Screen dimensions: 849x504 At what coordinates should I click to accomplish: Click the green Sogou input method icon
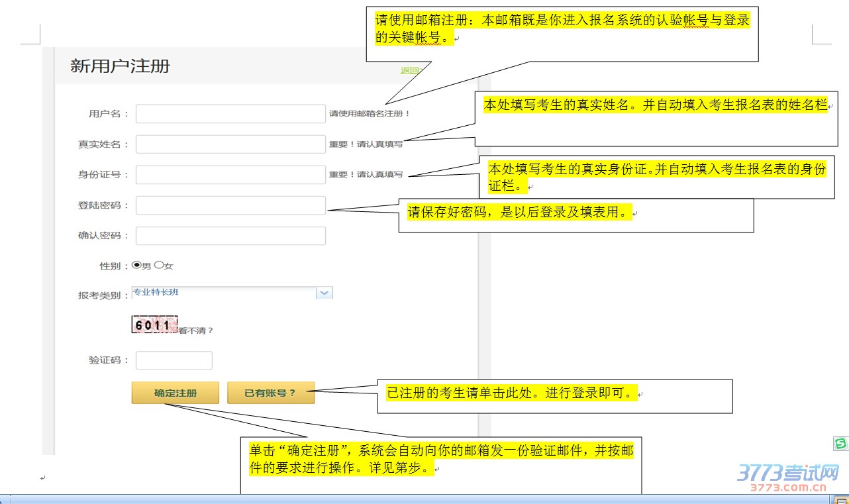(840, 444)
